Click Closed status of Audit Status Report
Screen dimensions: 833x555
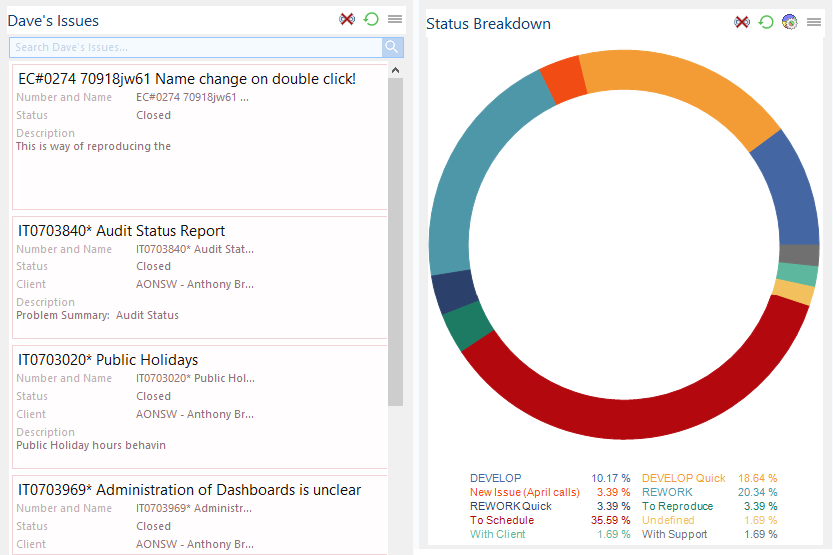click(x=154, y=266)
